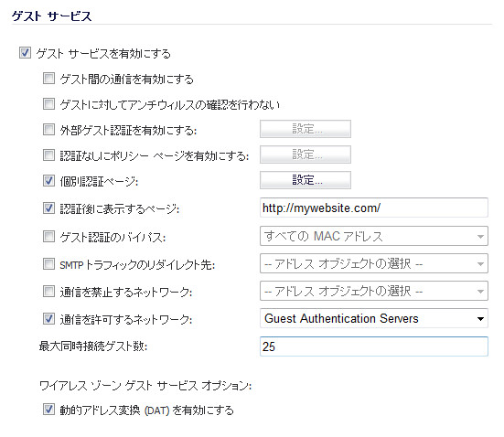Toggle 動的アドレス変換 (DAT) を有効にする checkbox
The width and height of the screenshot is (504, 437).
click(48, 410)
